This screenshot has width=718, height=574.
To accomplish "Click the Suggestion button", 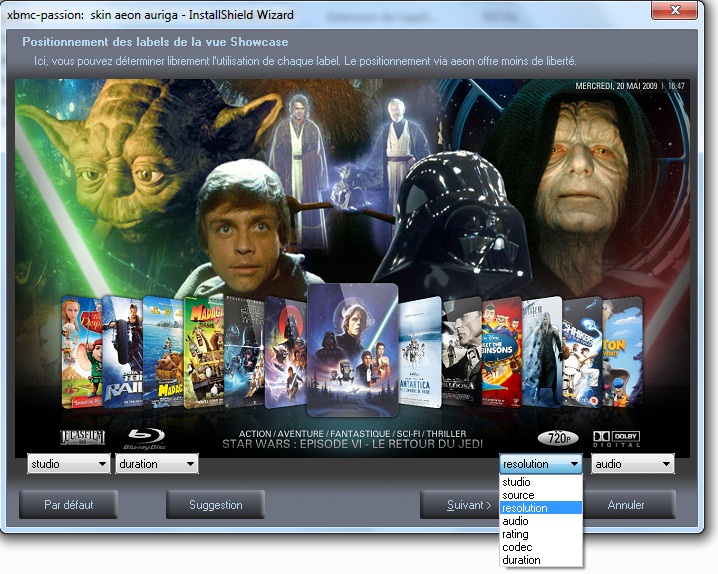I will [216, 505].
